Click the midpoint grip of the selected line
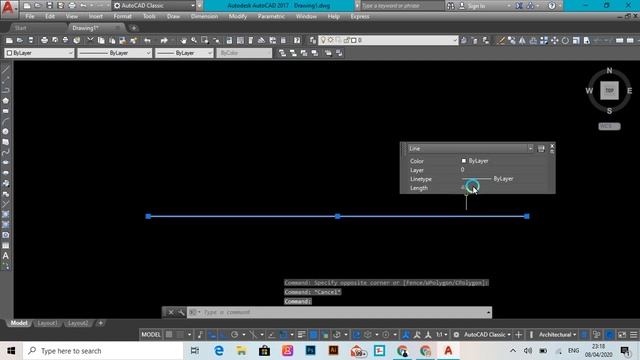The image size is (640, 360). [338, 216]
